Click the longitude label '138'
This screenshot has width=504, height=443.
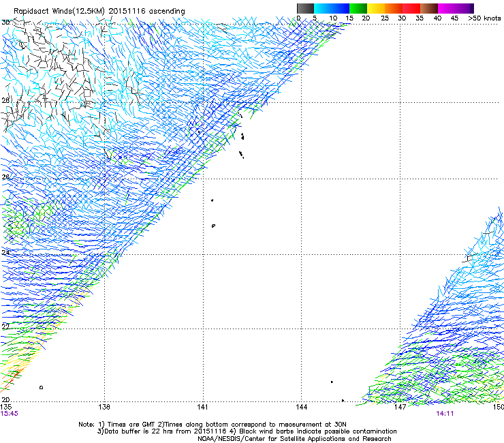[104, 407]
